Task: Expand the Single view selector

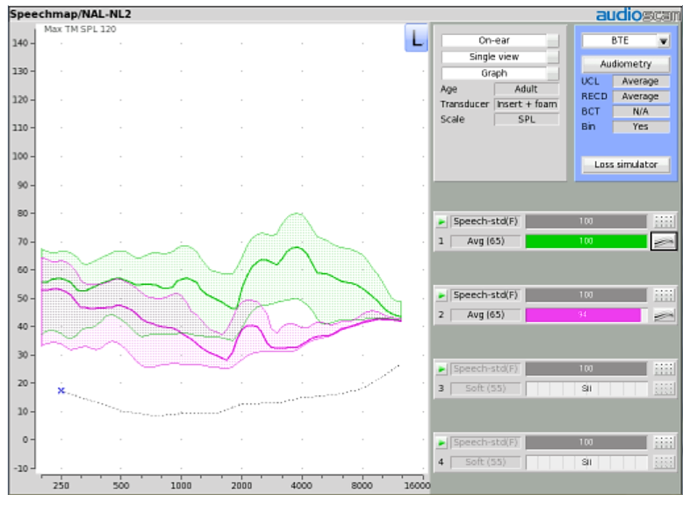Action: 500,57
